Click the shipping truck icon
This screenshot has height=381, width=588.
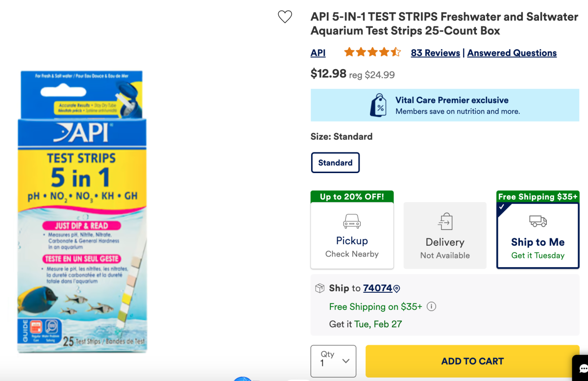[538, 222]
